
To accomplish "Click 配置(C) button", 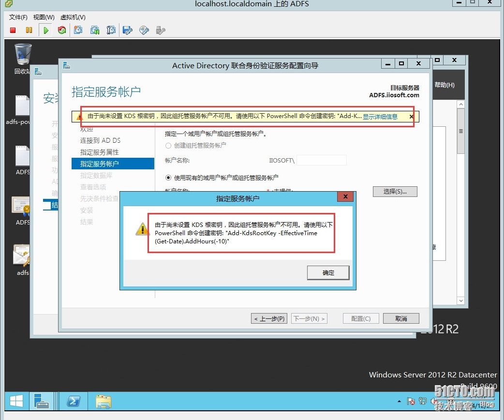I will pos(361,318).
